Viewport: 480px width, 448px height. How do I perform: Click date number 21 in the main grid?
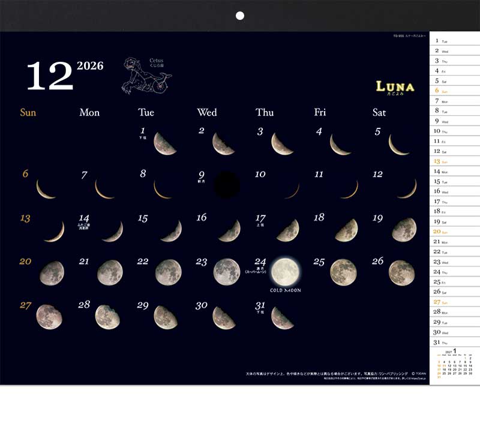84,261
